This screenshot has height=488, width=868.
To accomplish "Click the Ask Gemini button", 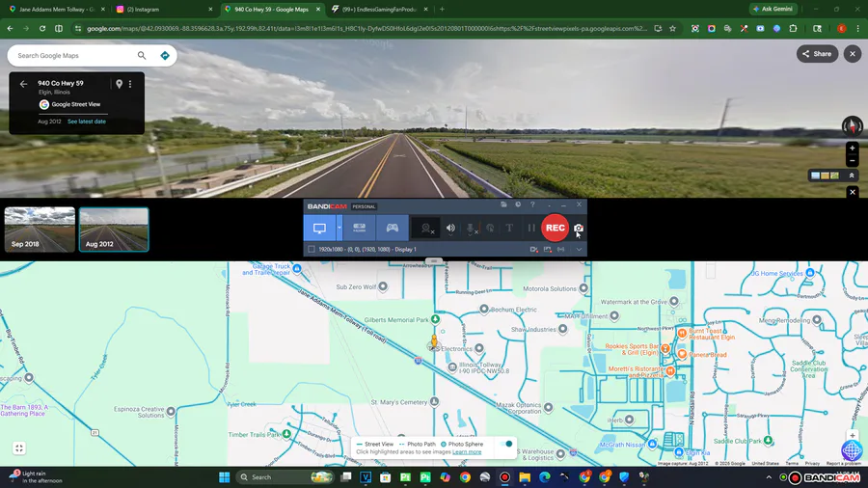I will click(x=773, y=9).
